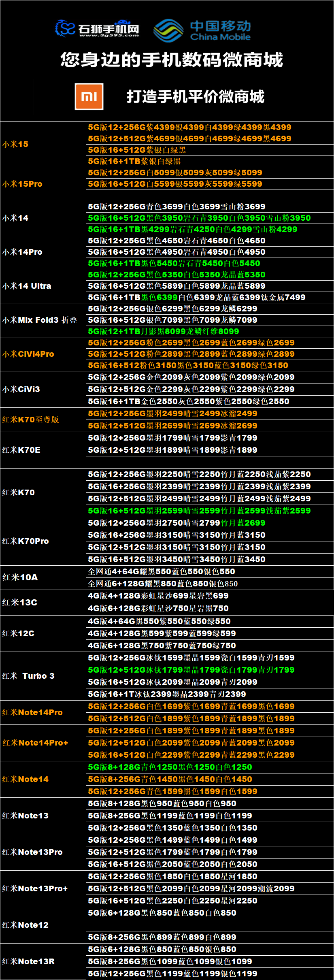Select row 5G版12+512G墨羽2699晴雪2699冰溜2699

tap(210, 426)
